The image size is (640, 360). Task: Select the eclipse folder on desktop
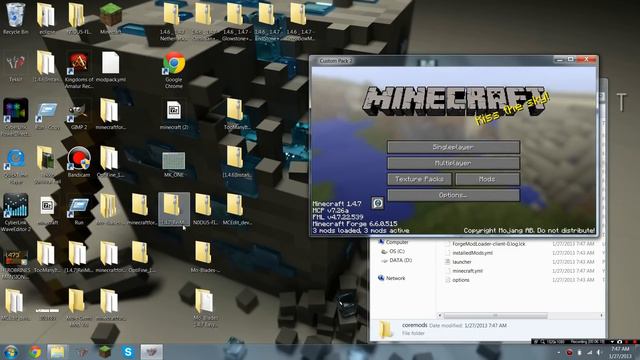point(47,19)
